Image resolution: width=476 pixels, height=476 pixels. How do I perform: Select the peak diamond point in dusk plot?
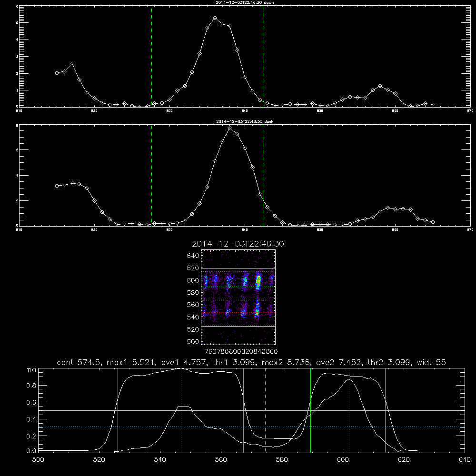tap(230, 128)
